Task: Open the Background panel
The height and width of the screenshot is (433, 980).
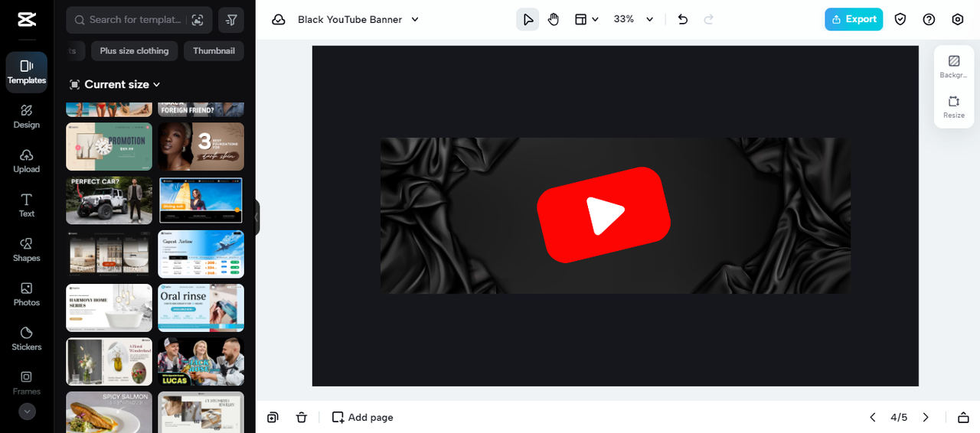Action: click(x=954, y=67)
